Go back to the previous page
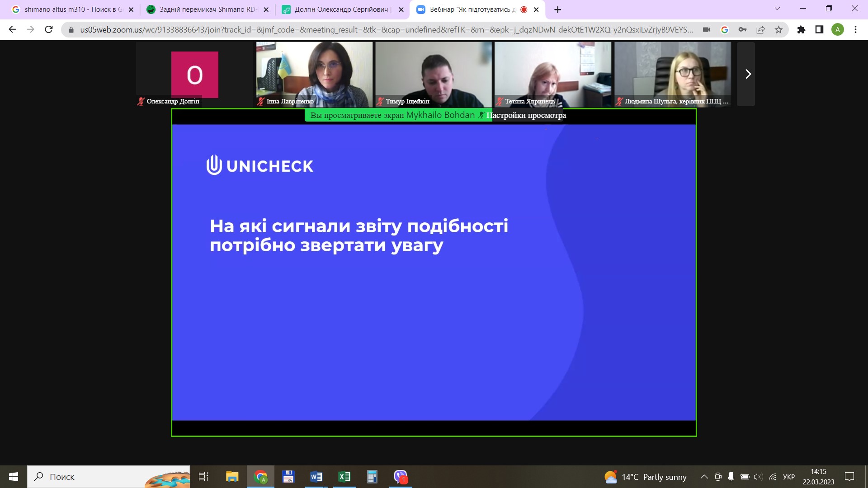The image size is (868, 488). (12, 29)
